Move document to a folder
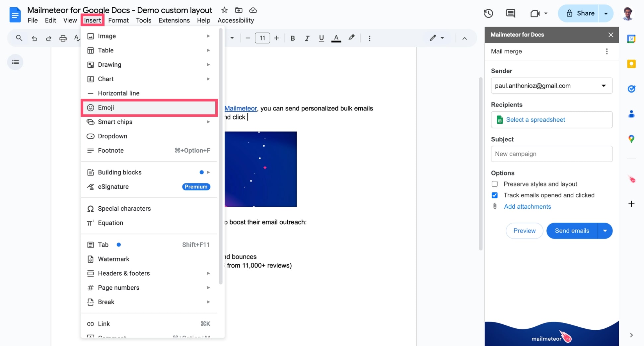The image size is (644, 346). (239, 10)
